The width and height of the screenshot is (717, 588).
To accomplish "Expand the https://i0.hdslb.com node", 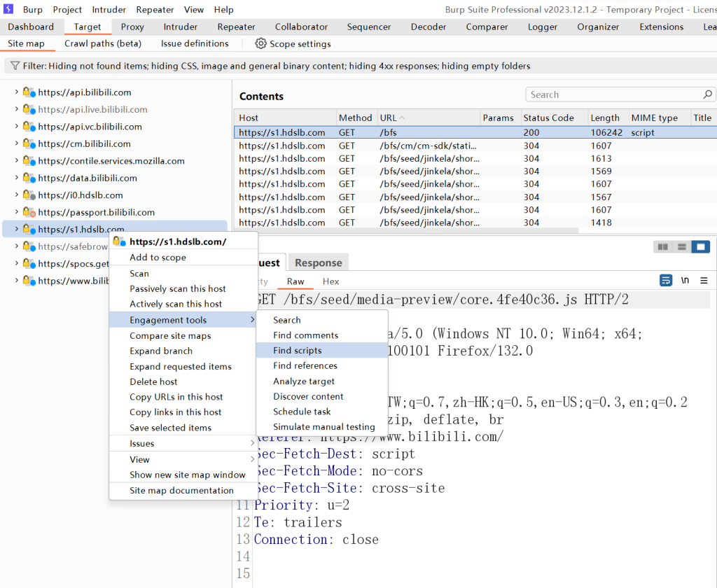I will [x=17, y=195].
